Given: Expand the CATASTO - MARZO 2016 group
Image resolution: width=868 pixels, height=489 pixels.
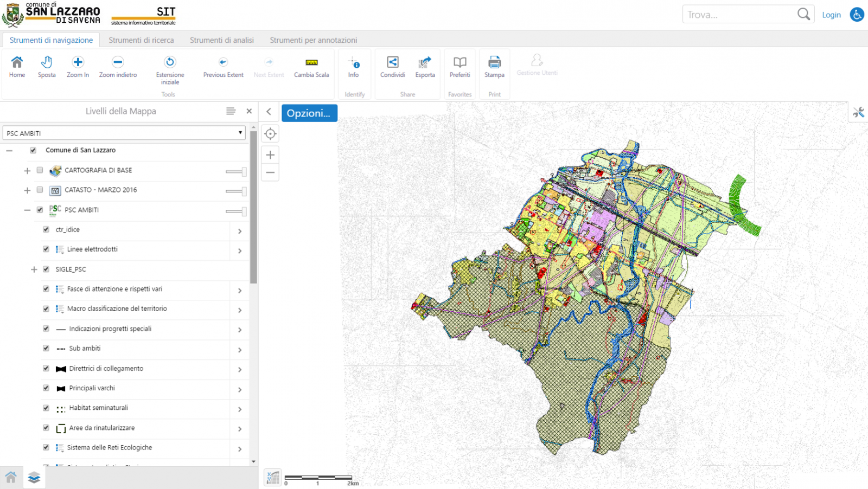Looking at the screenshot, I should [27, 190].
